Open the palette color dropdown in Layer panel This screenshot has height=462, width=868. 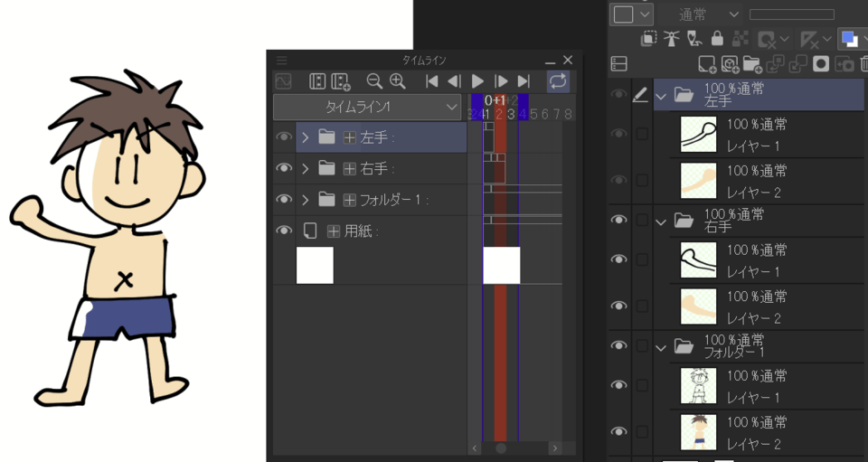632,14
